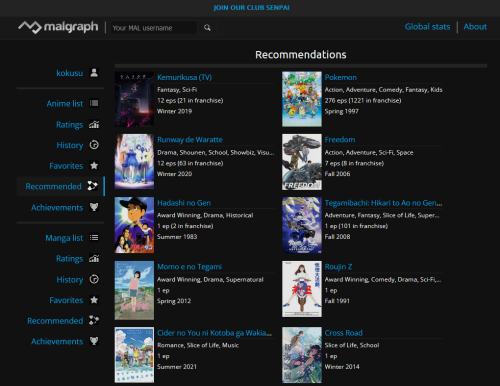Screen dimensions: 500x386
Task: Click the Runway de Waratte poster thumbnail
Action: click(x=134, y=162)
